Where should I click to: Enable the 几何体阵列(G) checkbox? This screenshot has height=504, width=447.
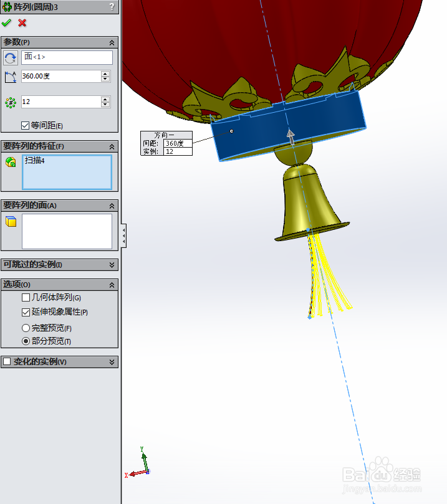coord(26,298)
